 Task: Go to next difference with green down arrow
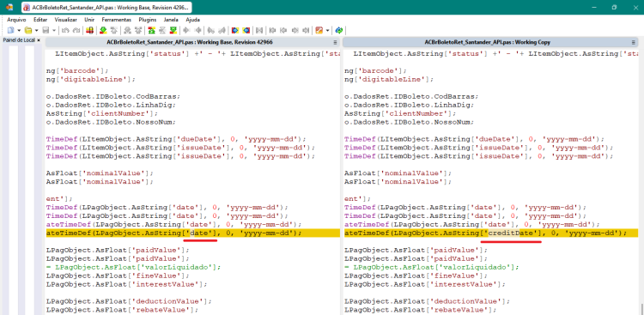click(x=103, y=30)
